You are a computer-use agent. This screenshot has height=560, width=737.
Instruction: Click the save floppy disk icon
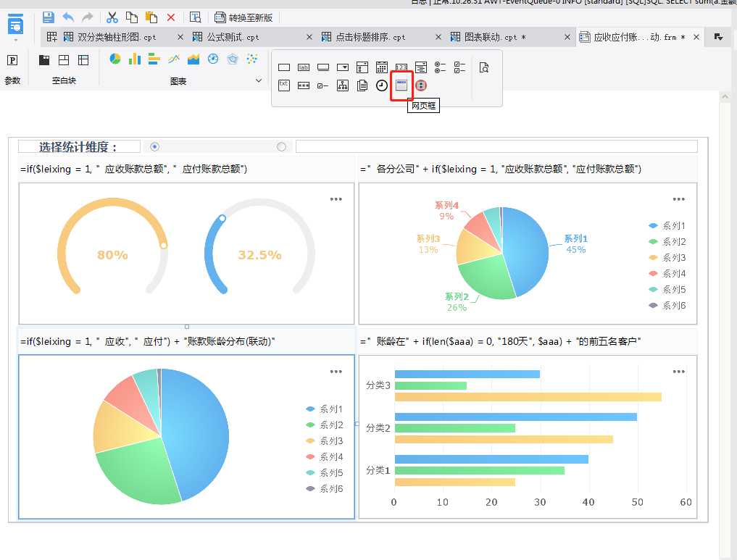point(48,18)
